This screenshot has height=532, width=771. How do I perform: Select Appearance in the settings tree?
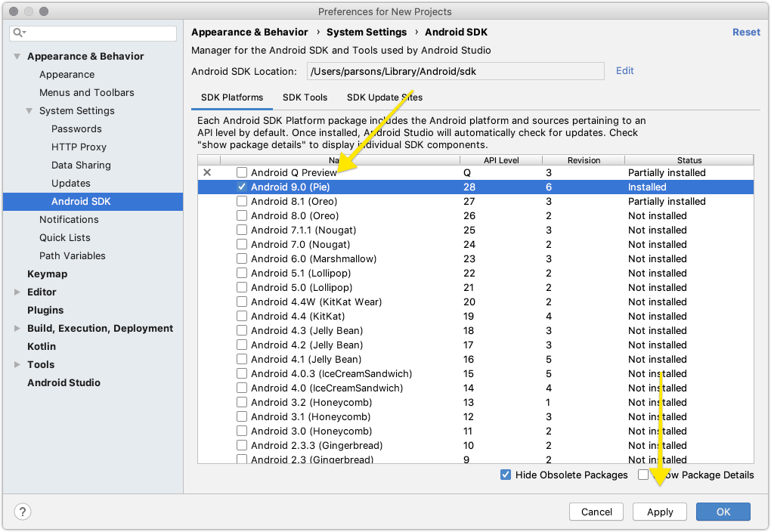pyautogui.click(x=67, y=75)
